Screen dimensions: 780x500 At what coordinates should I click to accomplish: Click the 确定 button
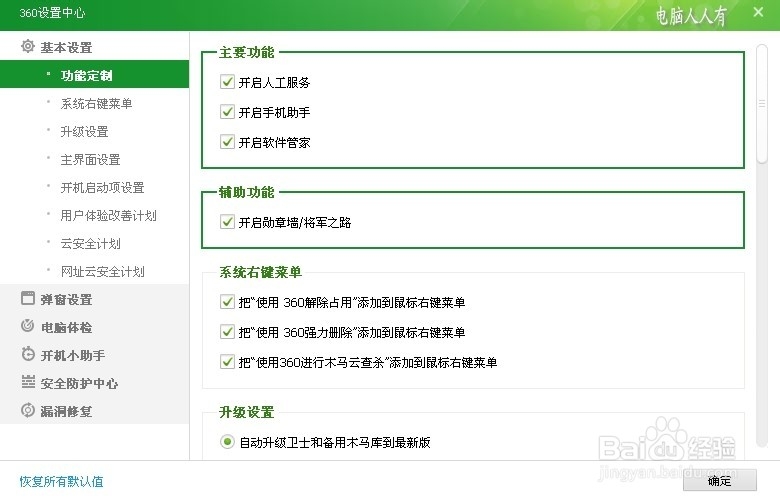click(x=719, y=481)
